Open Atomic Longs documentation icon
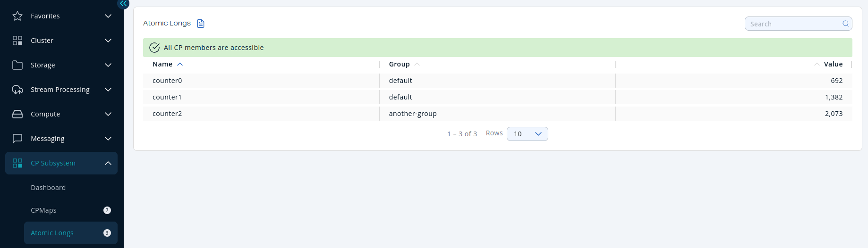868x248 pixels. click(201, 24)
